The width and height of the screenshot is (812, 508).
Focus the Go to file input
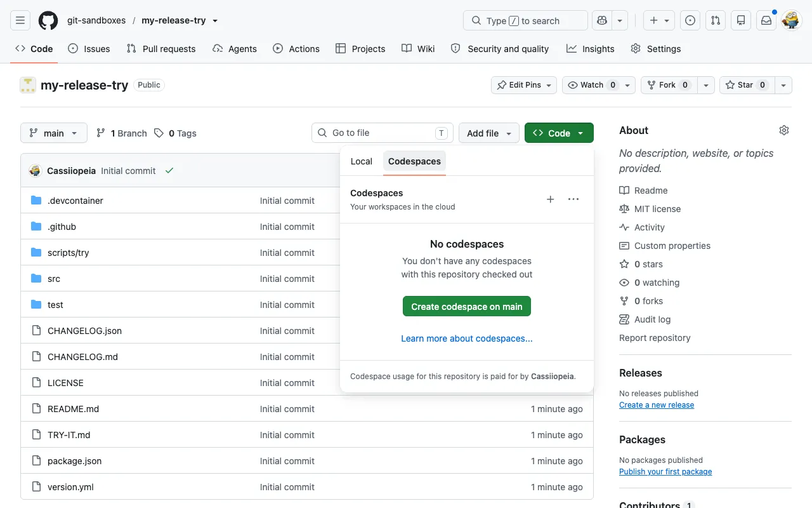[x=383, y=133]
